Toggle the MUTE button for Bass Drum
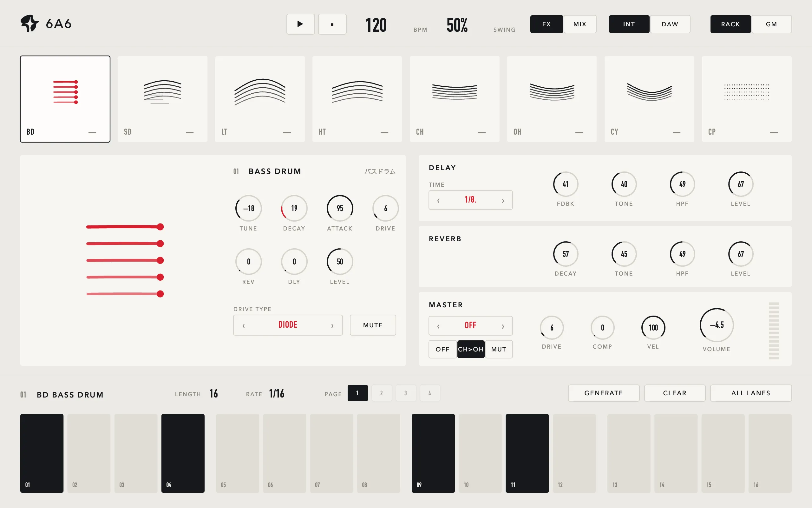The width and height of the screenshot is (812, 508). 373,325
